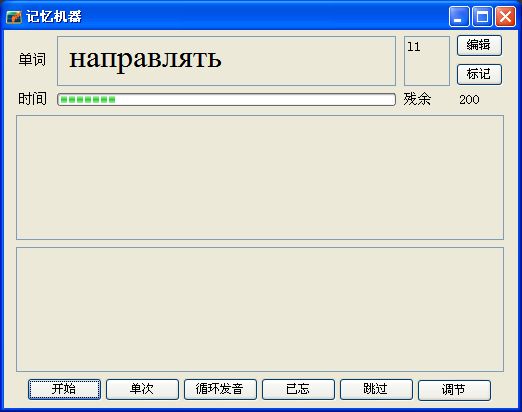Start 循环发音 loop pronunciation
522x412 pixels.
pyautogui.click(x=220, y=389)
